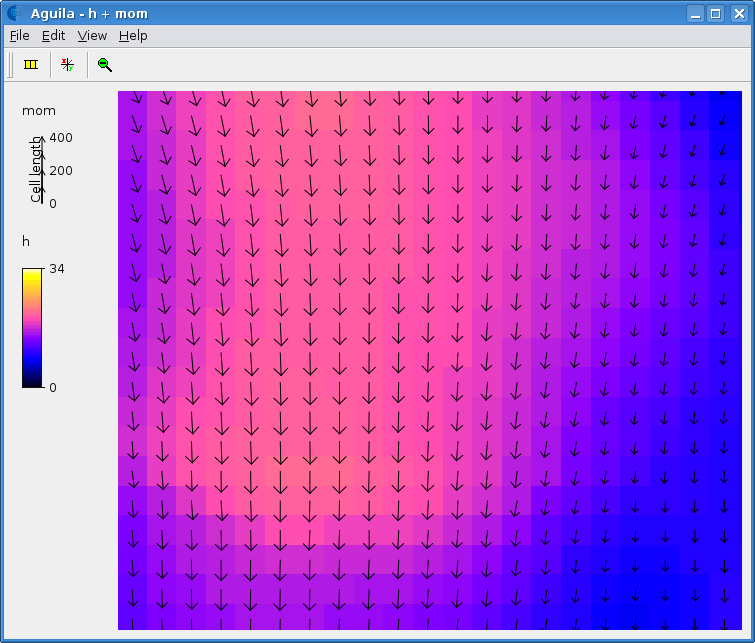Click the 'h' legend label
This screenshot has width=755, height=643.
click(x=26, y=241)
